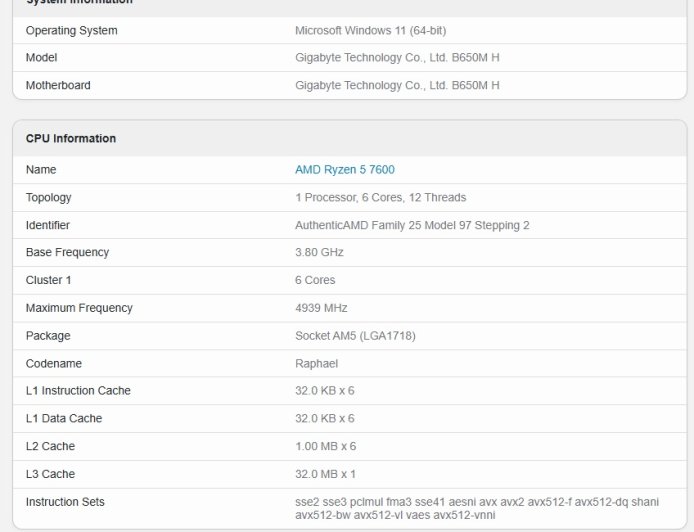Select the 'Microsoft Windows 11 (64-bit)' value

click(x=370, y=31)
